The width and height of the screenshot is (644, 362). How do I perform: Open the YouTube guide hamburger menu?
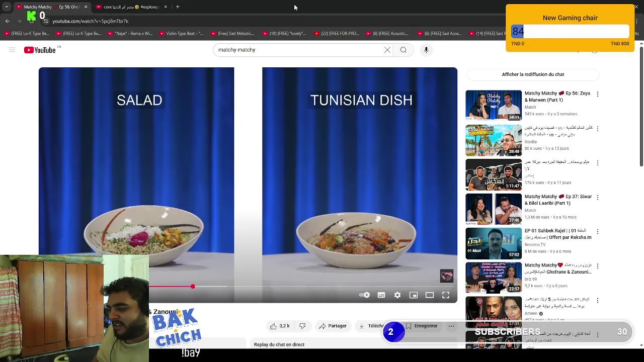[12, 50]
